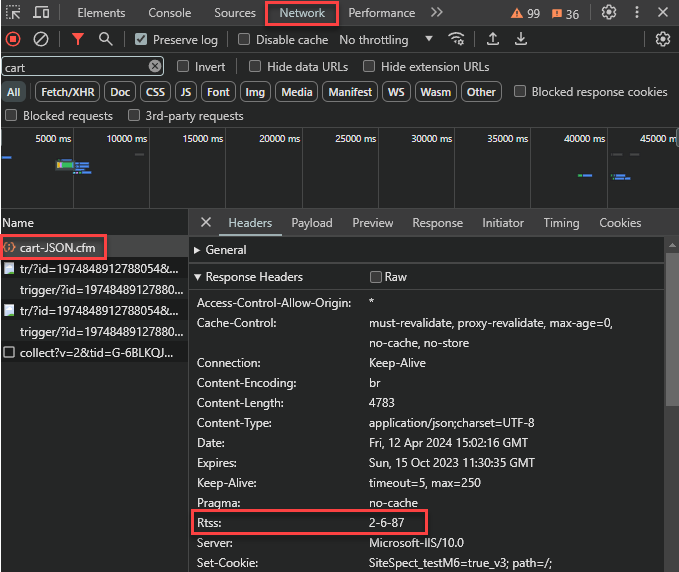Image resolution: width=679 pixels, height=572 pixels.
Task: Open the Cookies tab
Action: pyautogui.click(x=620, y=223)
